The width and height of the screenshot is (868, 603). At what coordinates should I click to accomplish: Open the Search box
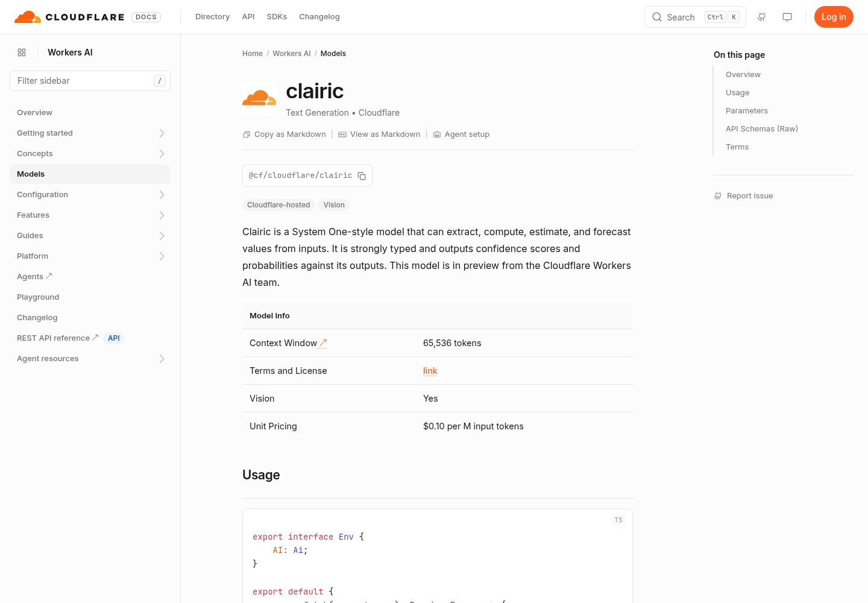[695, 17]
